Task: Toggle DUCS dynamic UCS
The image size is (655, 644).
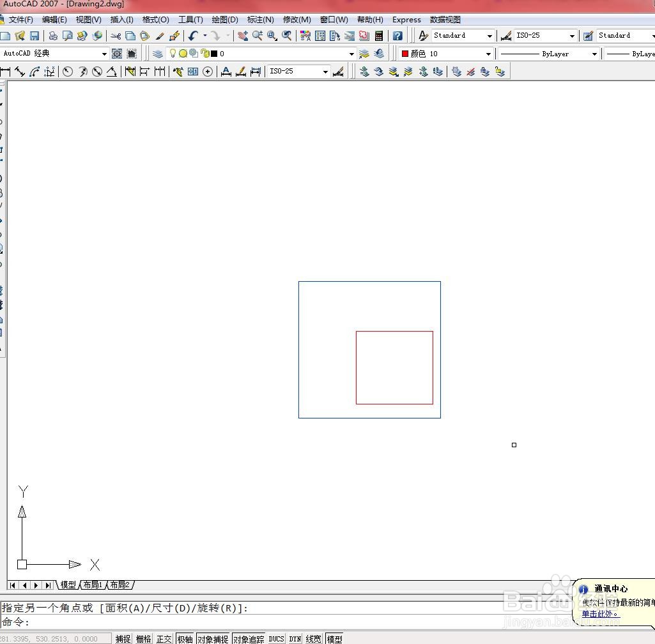Action: coord(276,639)
